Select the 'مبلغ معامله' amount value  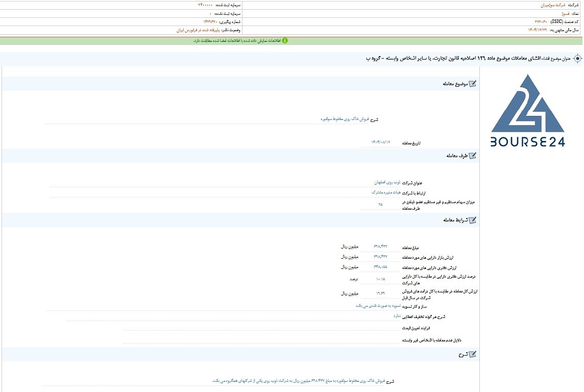click(380, 247)
